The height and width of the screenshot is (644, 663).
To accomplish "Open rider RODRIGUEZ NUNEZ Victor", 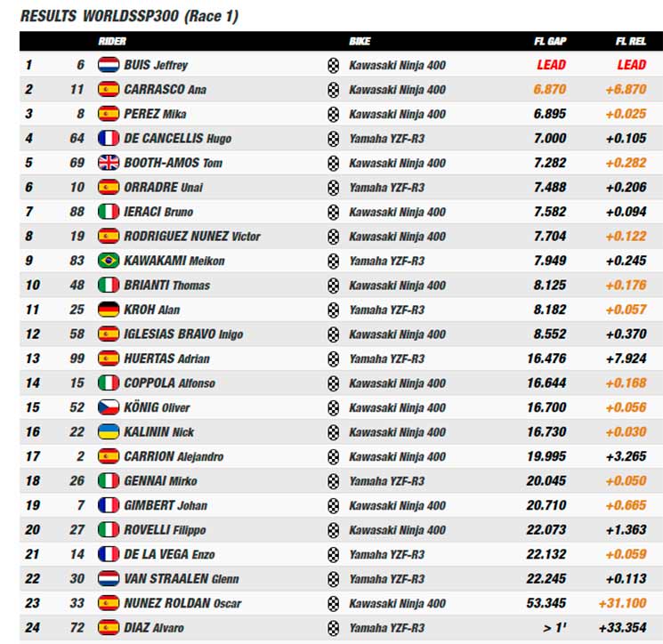I will tap(192, 237).
